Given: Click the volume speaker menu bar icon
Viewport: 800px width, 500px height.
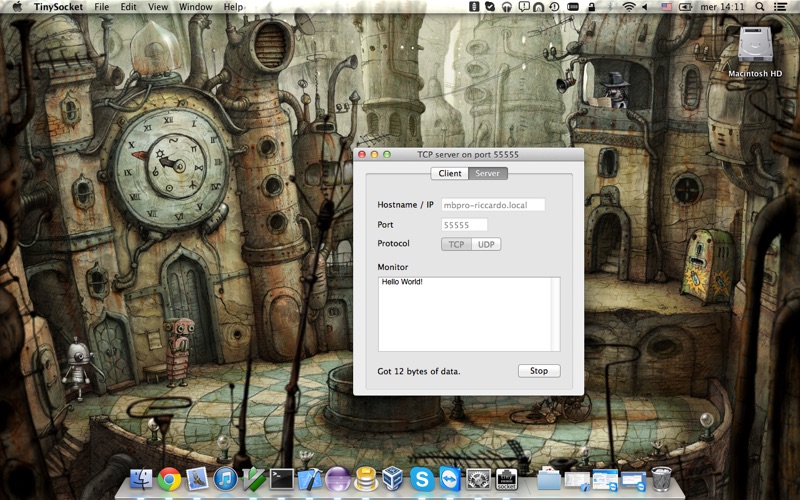Looking at the screenshot, I should 644,7.
